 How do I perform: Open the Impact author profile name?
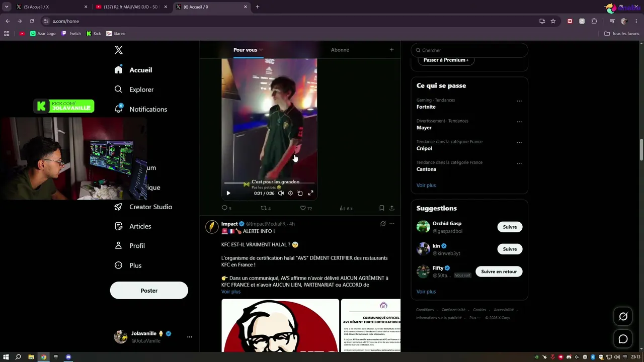229,224
